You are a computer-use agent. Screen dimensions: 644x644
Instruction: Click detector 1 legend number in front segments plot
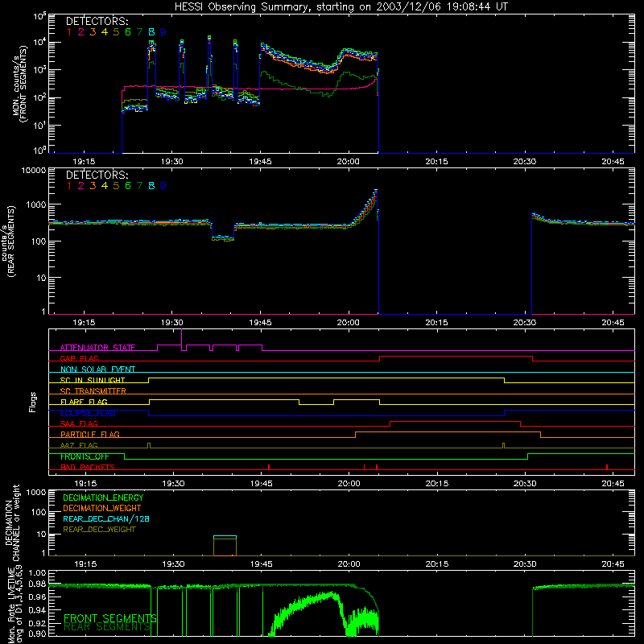tap(69, 32)
